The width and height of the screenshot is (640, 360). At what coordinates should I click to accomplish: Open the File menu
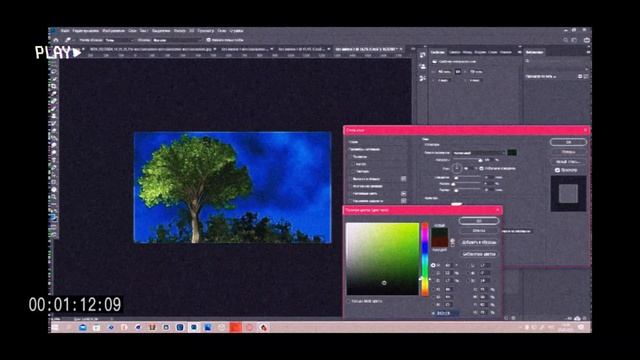pyautogui.click(x=65, y=31)
